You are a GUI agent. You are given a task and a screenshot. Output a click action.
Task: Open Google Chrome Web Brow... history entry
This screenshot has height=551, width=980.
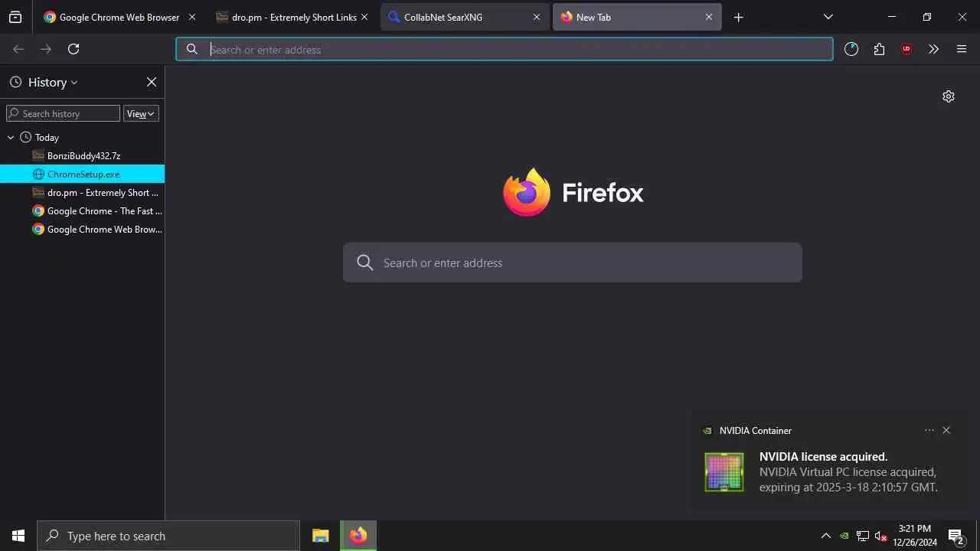pos(82,229)
